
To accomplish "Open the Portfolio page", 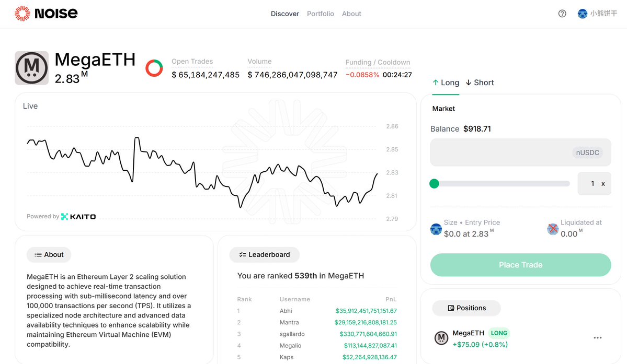I will point(320,14).
